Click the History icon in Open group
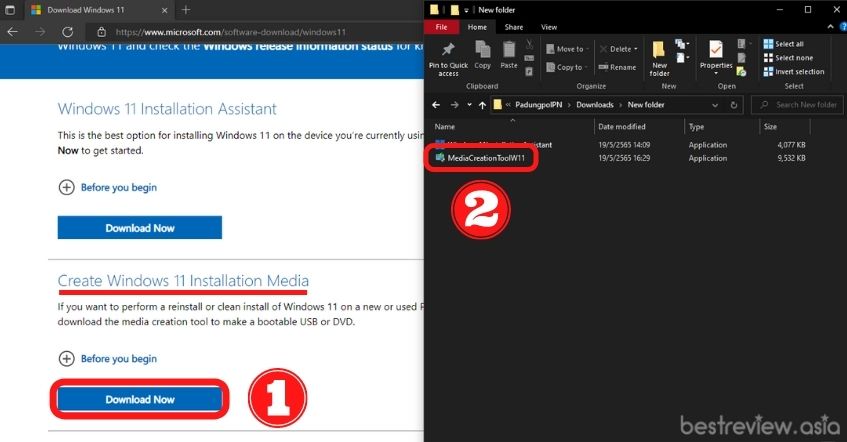Image resolution: width=847 pixels, height=442 pixels. [742, 71]
